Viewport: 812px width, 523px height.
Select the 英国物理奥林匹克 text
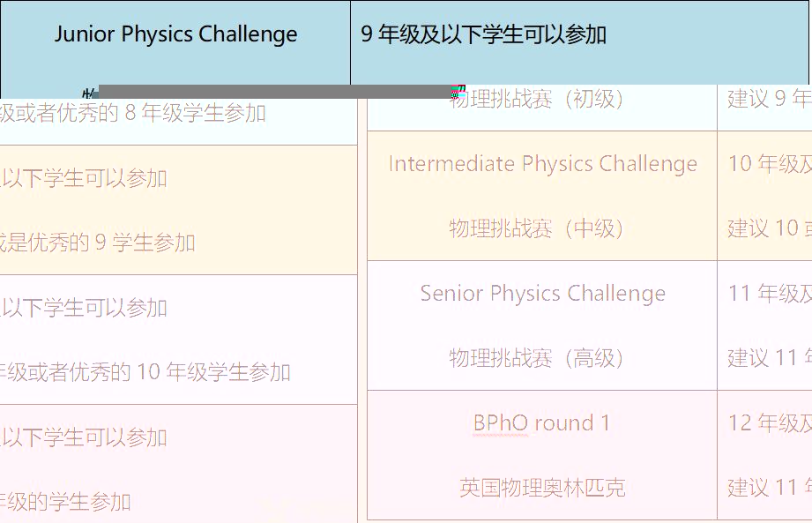pos(542,488)
